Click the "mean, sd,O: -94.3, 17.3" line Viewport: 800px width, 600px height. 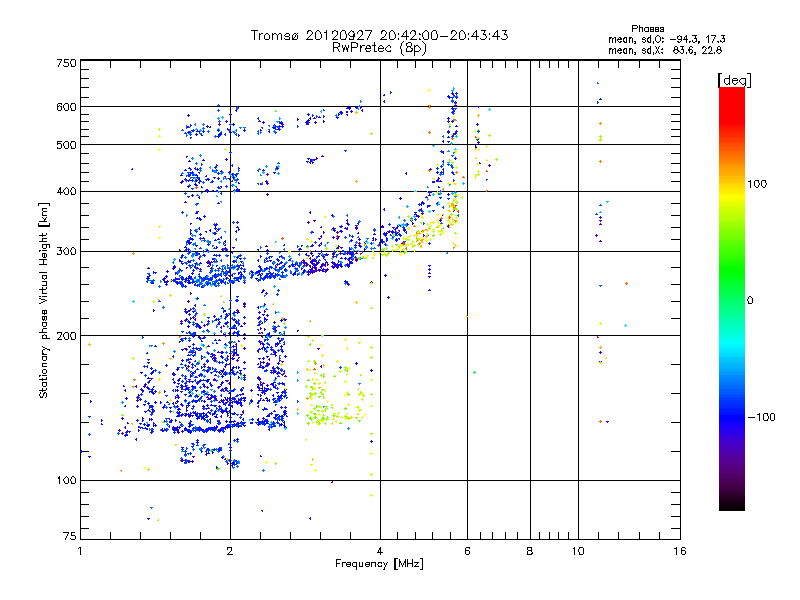pyautogui.click(x=666, y=39)
